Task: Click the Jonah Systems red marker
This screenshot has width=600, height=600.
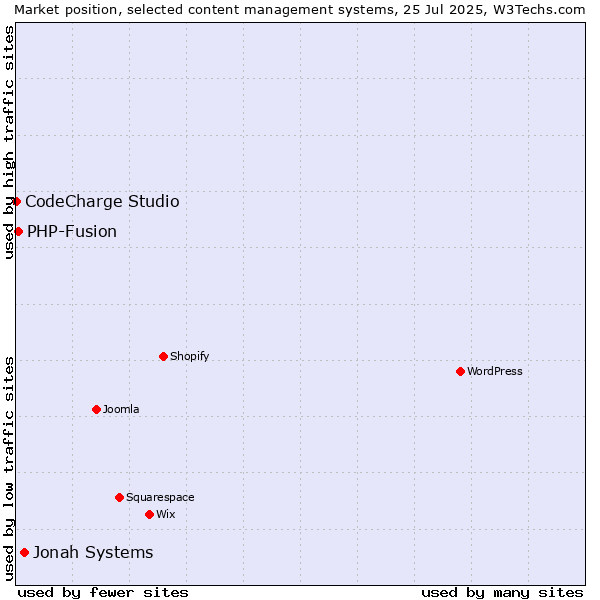Action: tap(24, 553)
